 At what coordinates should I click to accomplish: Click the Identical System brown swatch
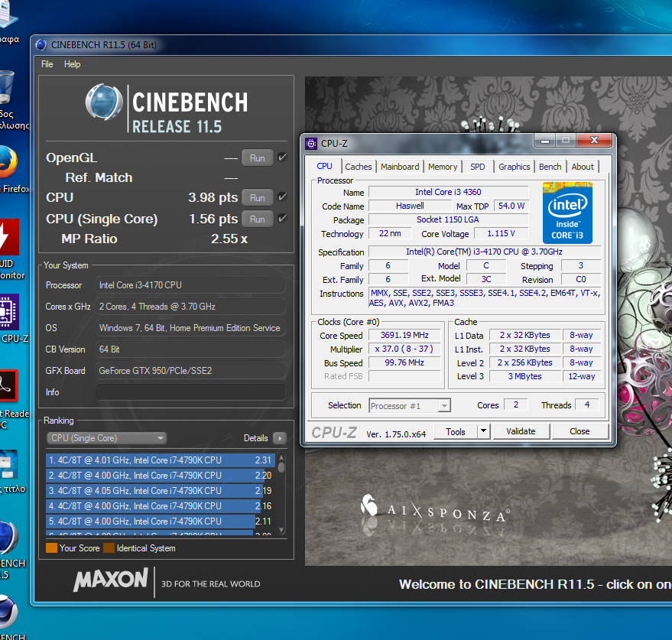pyautogui.click(x=109, y=547)
